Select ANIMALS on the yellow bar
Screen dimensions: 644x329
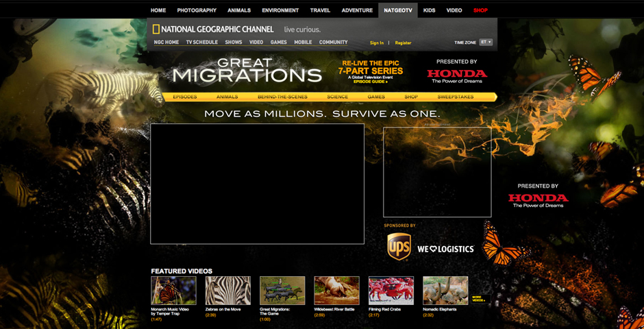[227, 97]
